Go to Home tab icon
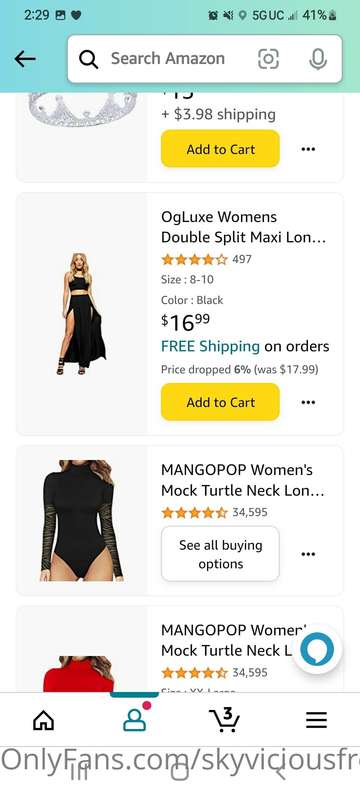The width and height of the screenshot is (360, 800). click(43, 720)
